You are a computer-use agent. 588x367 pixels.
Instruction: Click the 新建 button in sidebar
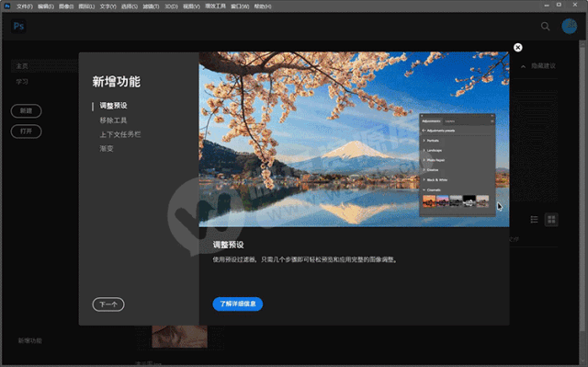26,110
